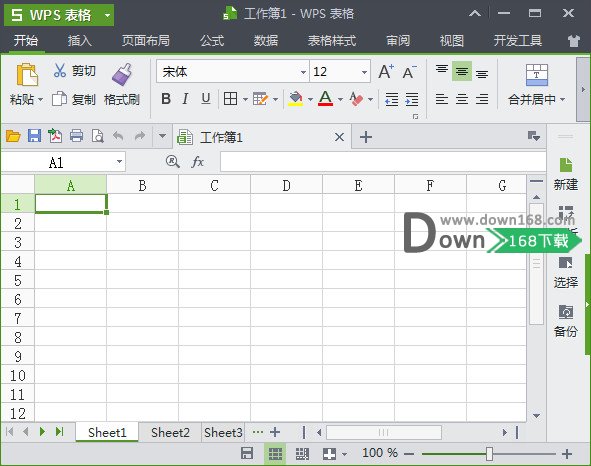Click the Cut (剪切) scissors icon
591x466 pixels.
[60, 71]
